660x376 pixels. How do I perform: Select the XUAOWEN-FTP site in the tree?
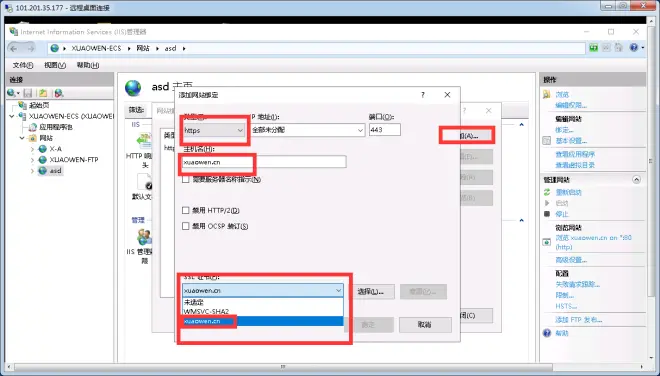[x=74, y=160]
